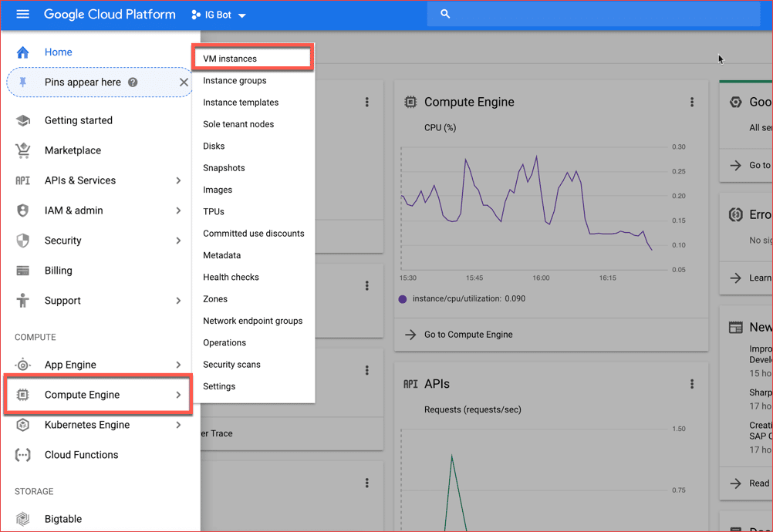Open the three-dot menu on the Compute Engine card

pyautogui.click(x=691, y=101)
